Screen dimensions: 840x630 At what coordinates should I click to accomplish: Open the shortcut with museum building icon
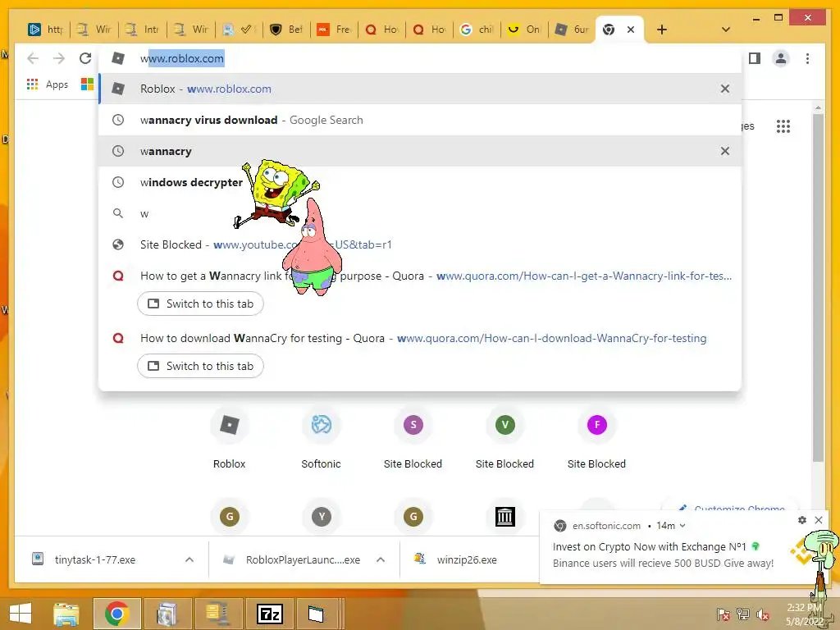[504, 517]
